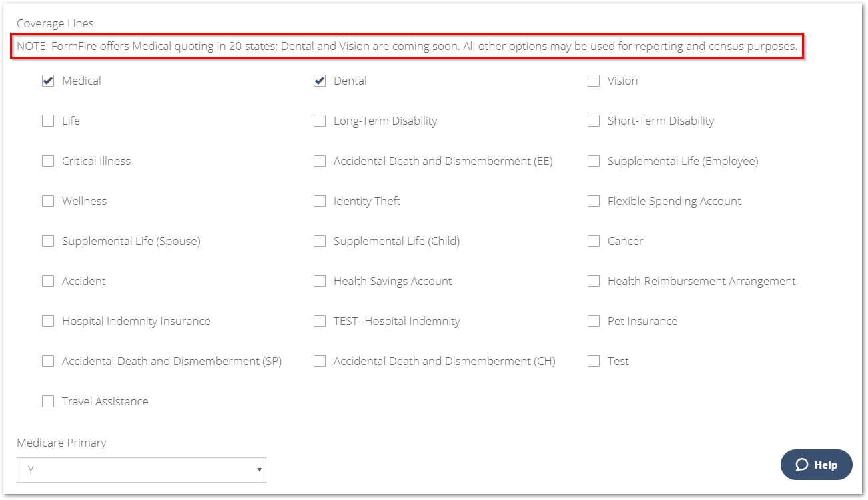Click the speech bubble icon in Help
The image size is (868, 500).
pos(802,465)
